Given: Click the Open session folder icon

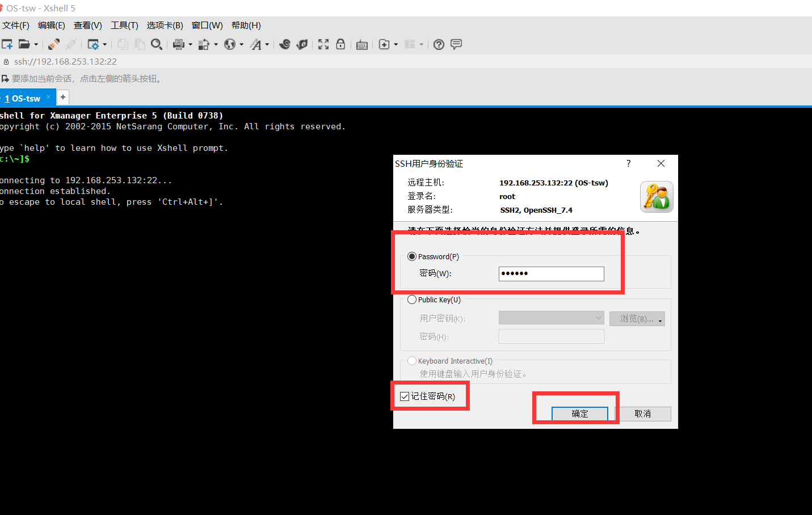Looking at the screenshot, I should (24, 44).
